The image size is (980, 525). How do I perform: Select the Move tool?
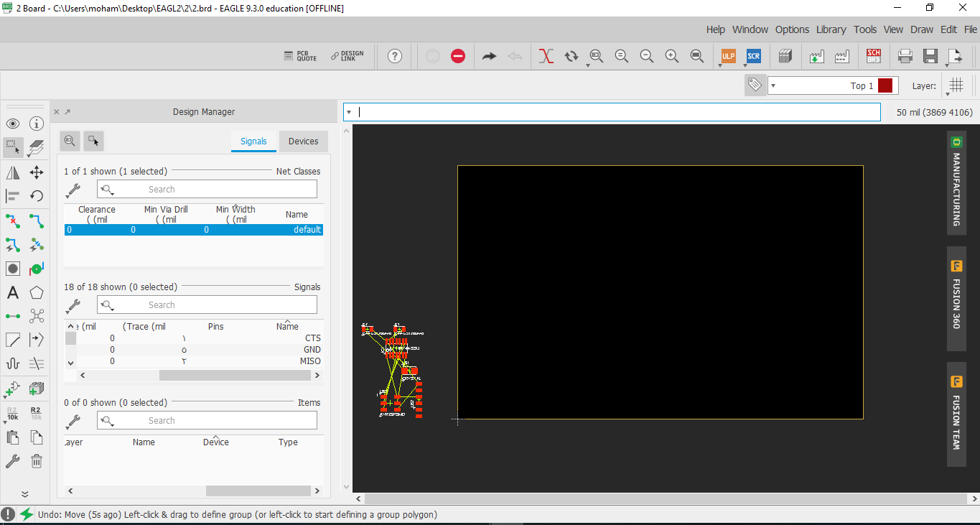37,172
